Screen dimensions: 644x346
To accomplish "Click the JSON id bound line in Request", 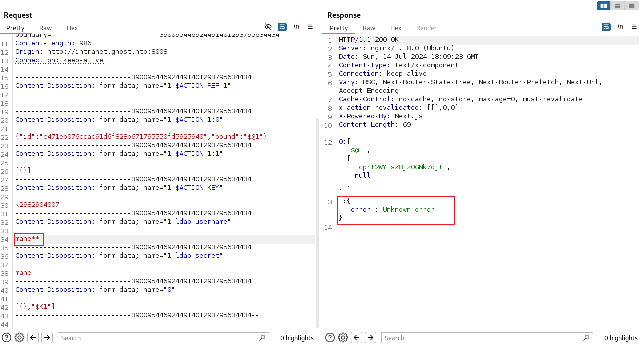I will [141, 137].
